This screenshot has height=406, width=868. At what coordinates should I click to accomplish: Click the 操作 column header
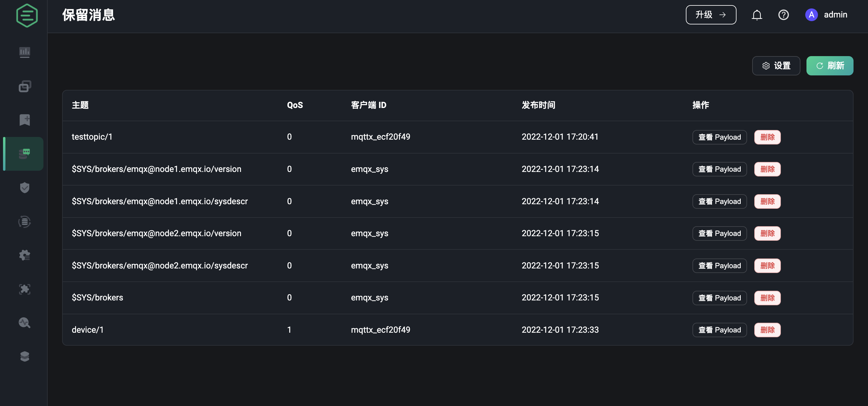click(701, 105)
